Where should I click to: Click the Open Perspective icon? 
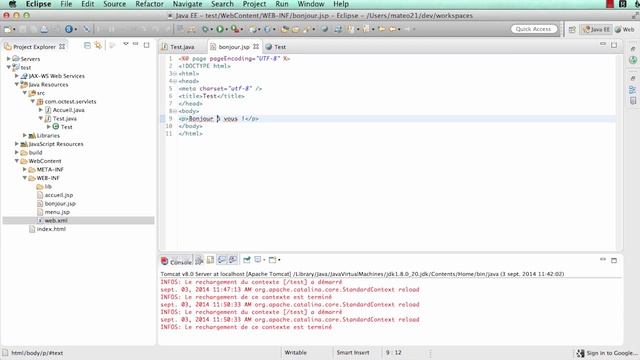[572, 29]
